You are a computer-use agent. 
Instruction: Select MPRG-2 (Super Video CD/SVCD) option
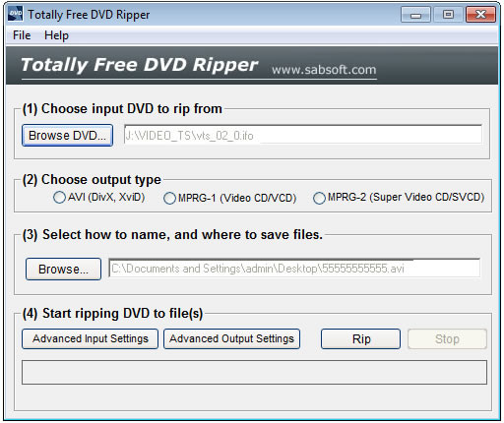point(399,198)
